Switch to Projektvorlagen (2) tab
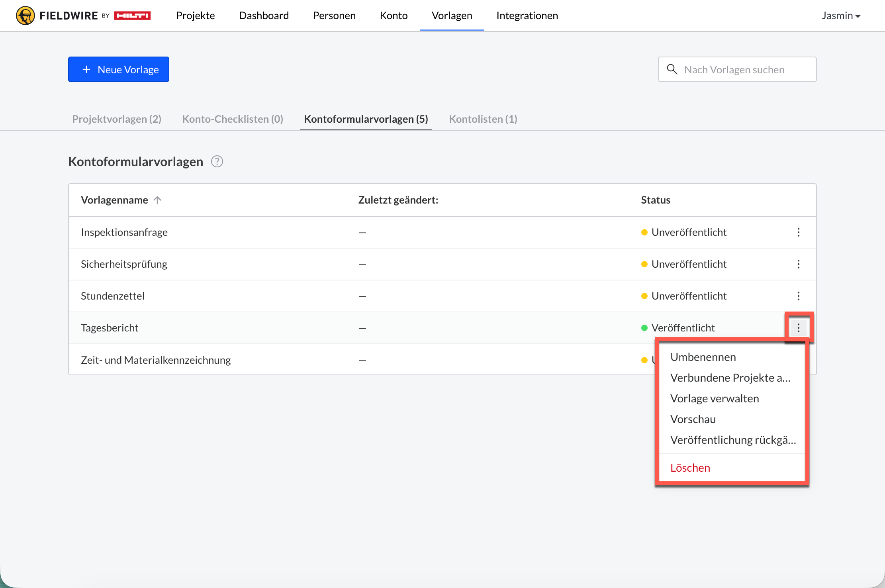Viewport: 885px width, 588px height. (117, 119)
